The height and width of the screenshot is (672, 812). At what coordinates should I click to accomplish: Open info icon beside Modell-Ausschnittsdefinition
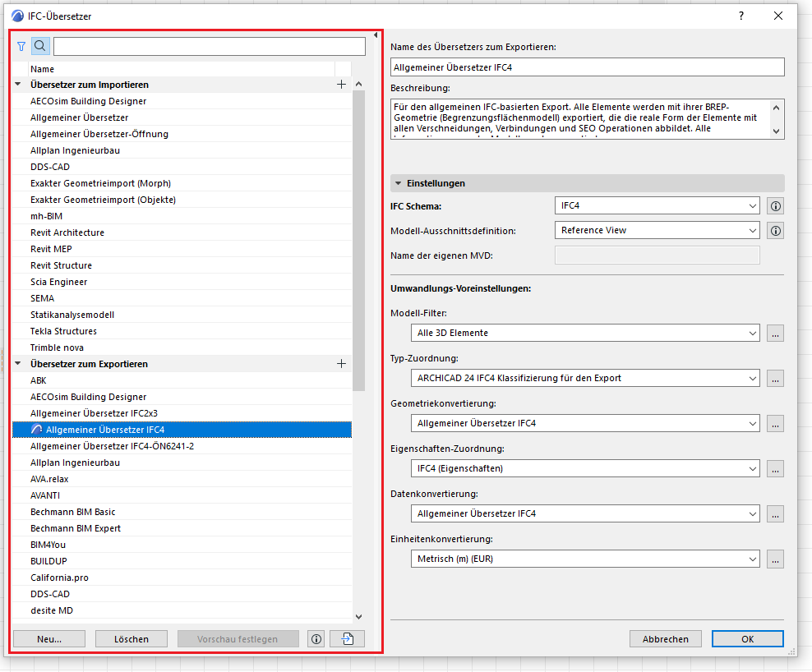[775, 231]
